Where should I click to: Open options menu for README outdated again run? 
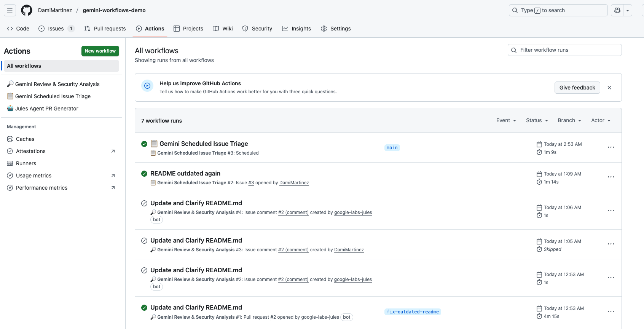click(x=611, y=177)
